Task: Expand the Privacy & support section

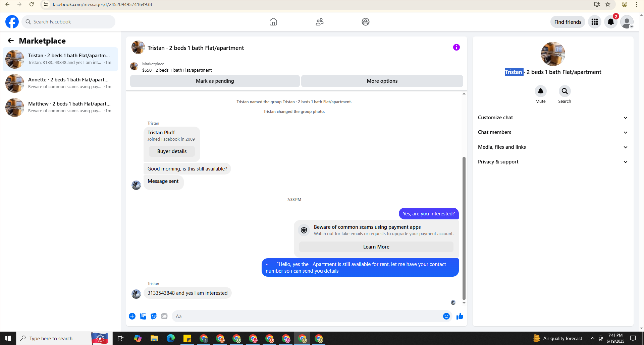Action: [x=553, y=162]
